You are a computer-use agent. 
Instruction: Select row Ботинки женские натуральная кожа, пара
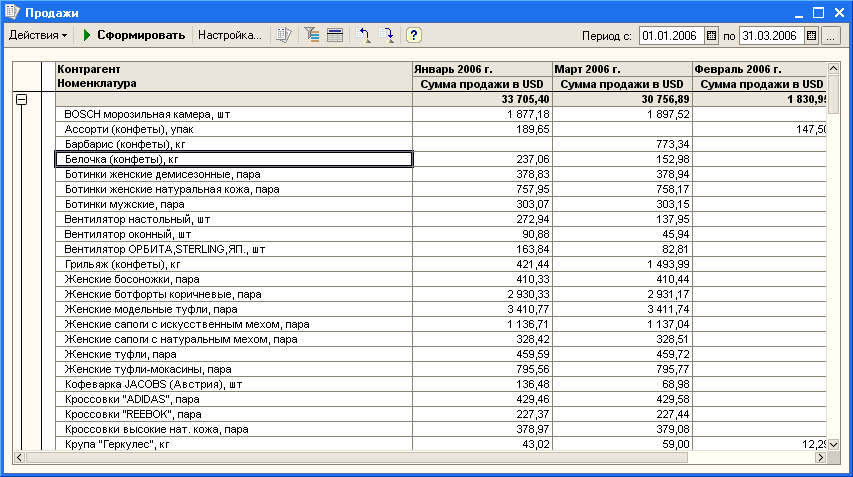coord(234,189)
